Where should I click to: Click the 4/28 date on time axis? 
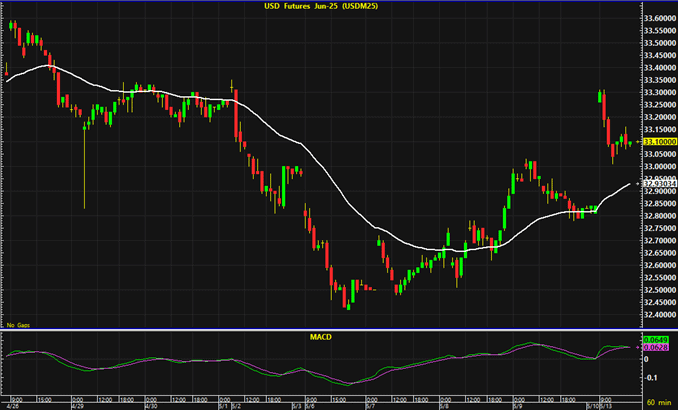point(14,406)
